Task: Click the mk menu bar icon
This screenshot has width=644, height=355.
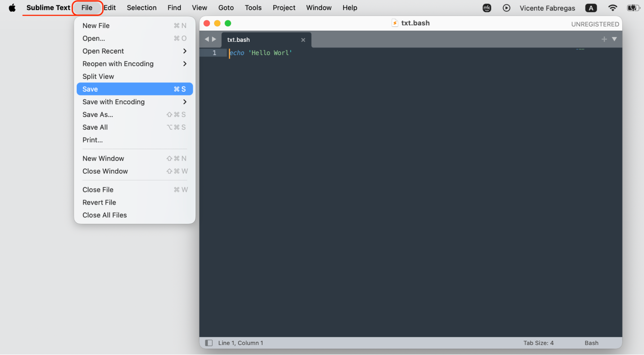Action: (487, 8)
